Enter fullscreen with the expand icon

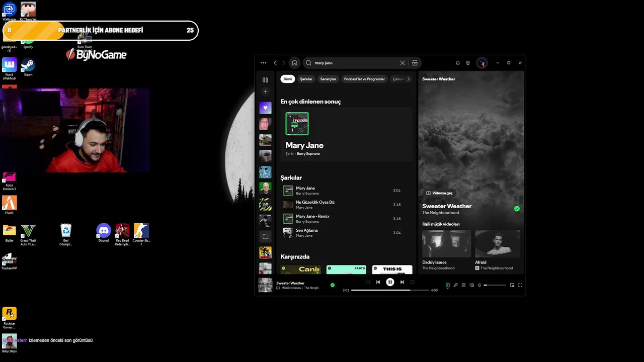point(520,285)
